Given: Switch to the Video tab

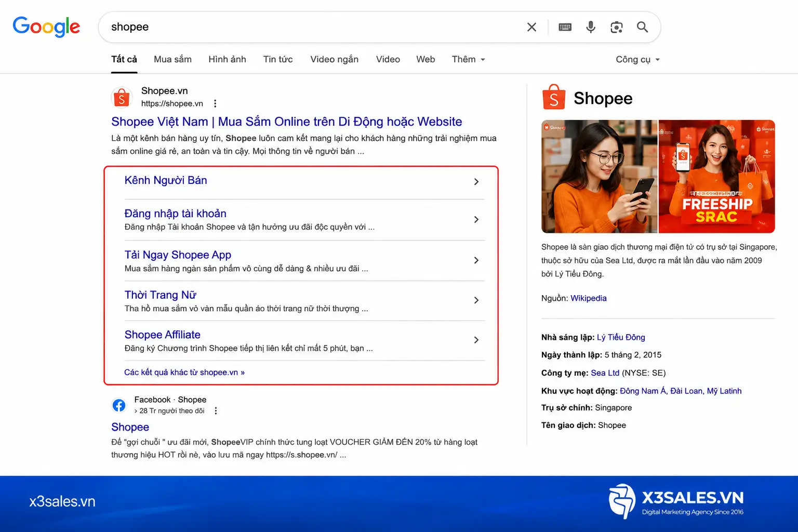Looking at the screenshot, I should coord(388,59).
